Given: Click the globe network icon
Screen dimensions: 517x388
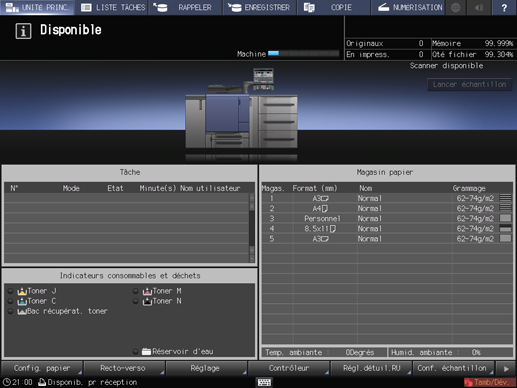Looking at the screenshot, I should [456, 7].
